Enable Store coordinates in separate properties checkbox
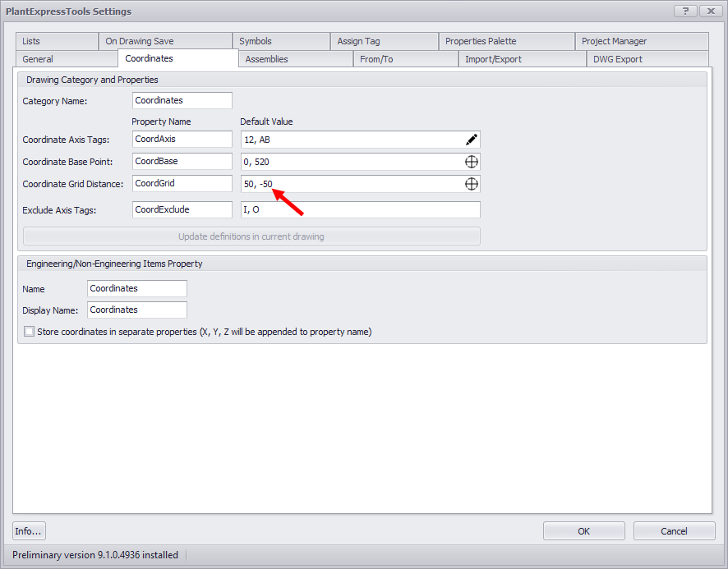Screen dimensions: 728x569 [30, 332]
